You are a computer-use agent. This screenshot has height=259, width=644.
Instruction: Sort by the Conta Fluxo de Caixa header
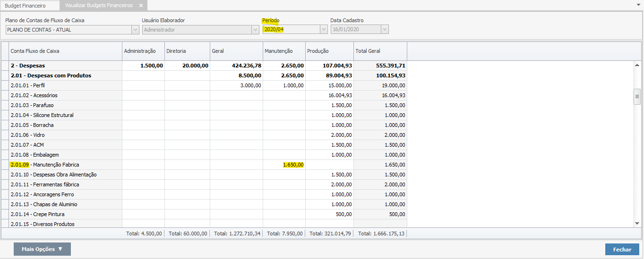[x=65, y=51]
